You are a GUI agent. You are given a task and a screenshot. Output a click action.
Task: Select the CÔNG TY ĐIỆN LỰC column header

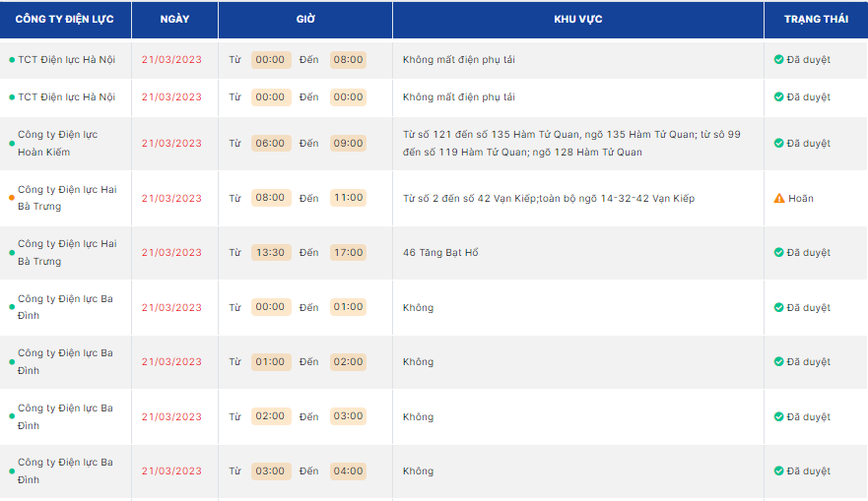tap(65, 20)
